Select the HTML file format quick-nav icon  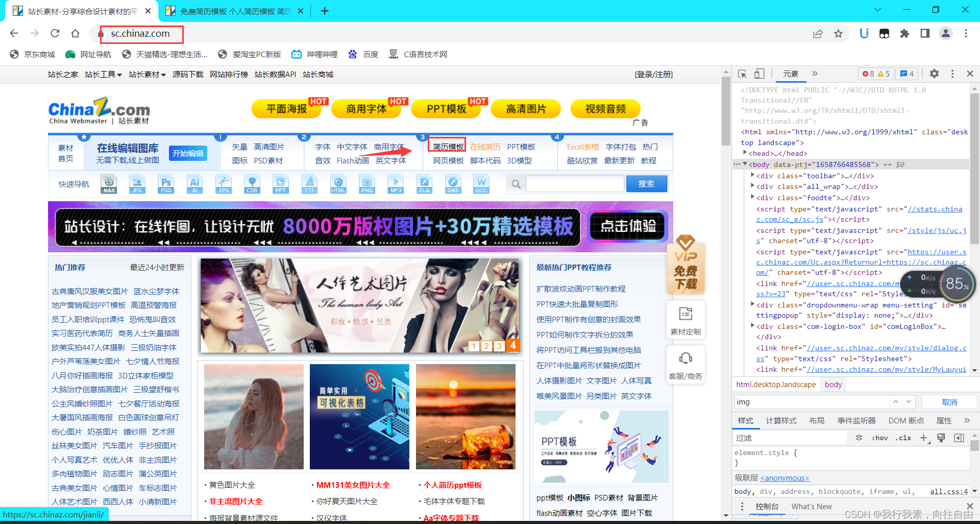[x=338, y=184]
